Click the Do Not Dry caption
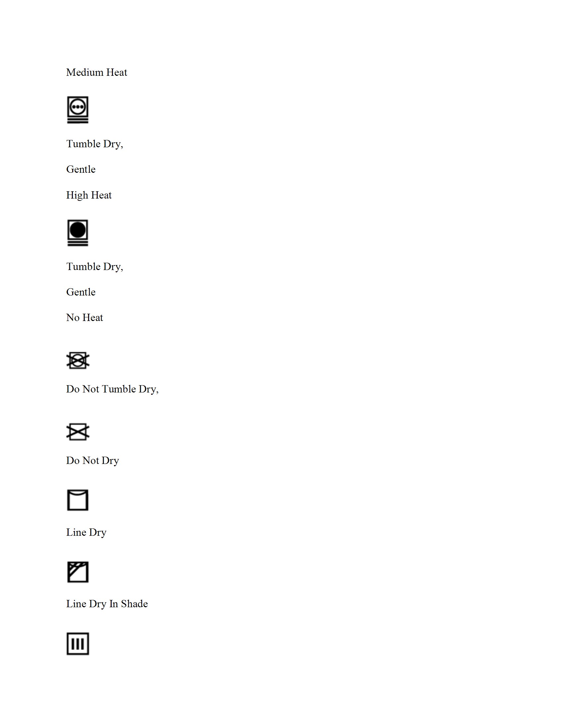Viewport: 563px width, 728px height. [92, 461]
